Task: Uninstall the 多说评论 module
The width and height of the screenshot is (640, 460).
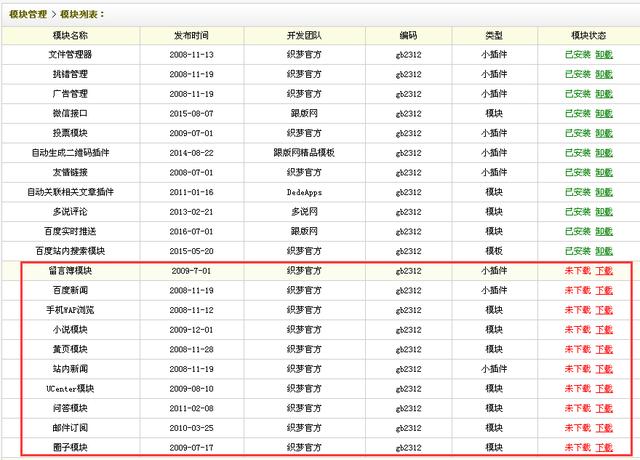Action: click(x=603, y=211)
